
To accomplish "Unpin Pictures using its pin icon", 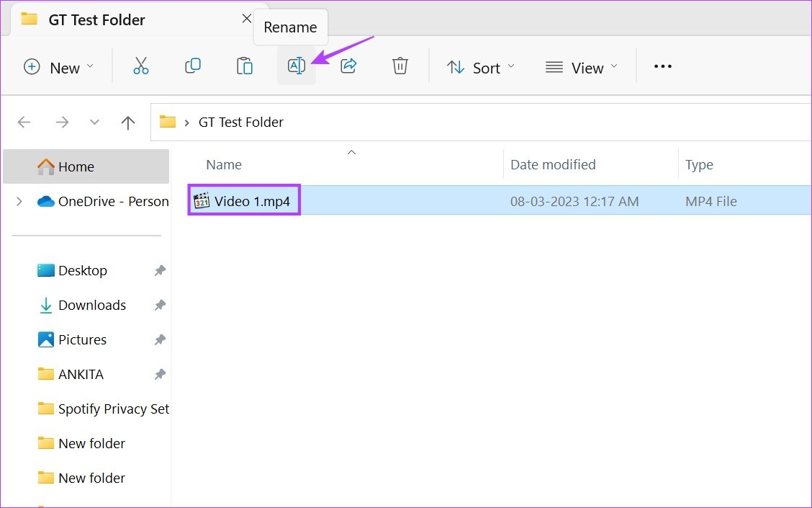I will click(160, 339).
